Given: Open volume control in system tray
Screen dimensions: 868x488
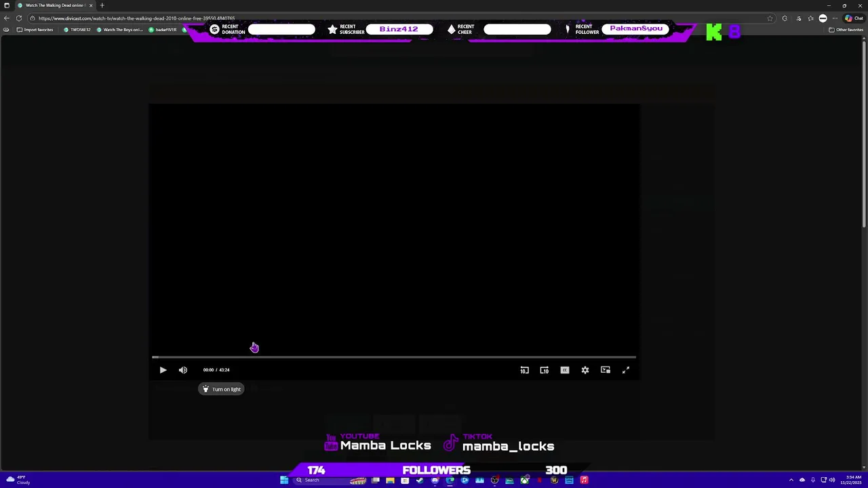Looking at the screenshot, I should [x=833, y=480].
